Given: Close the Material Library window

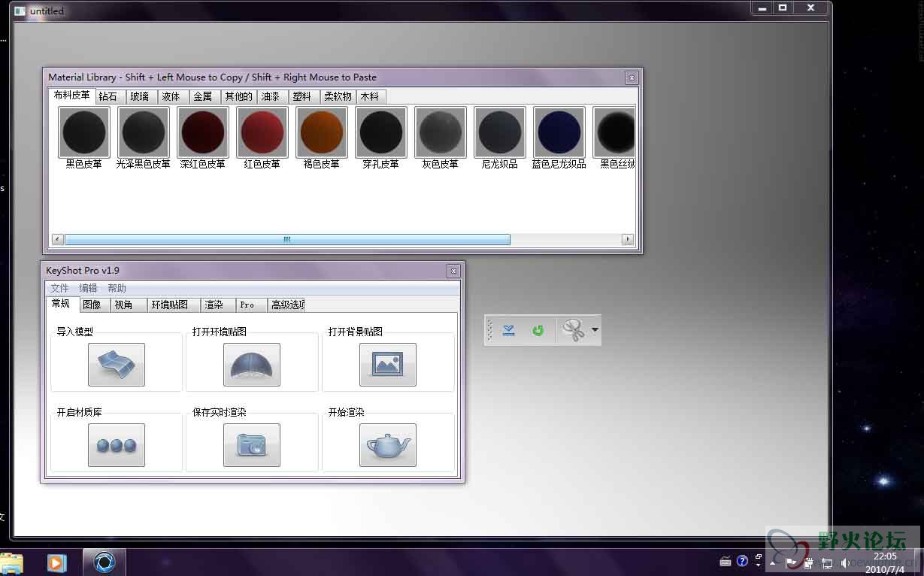Looking at the screenshot, I should click(x=632, y=77).
